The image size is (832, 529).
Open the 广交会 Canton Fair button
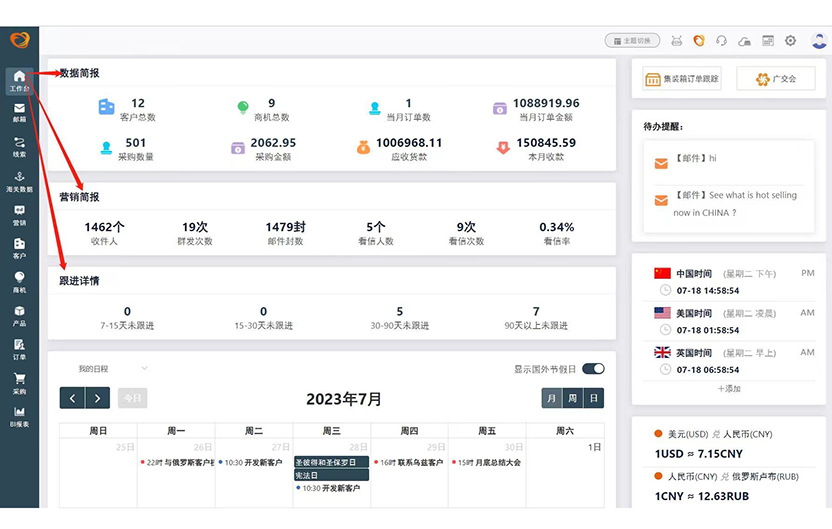[x=776, y=79]
